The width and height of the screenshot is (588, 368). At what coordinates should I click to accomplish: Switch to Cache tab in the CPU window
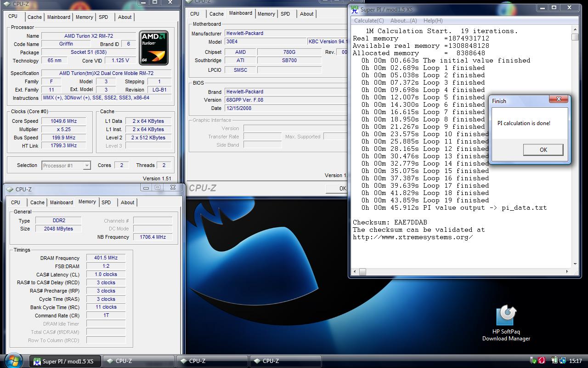34,17
